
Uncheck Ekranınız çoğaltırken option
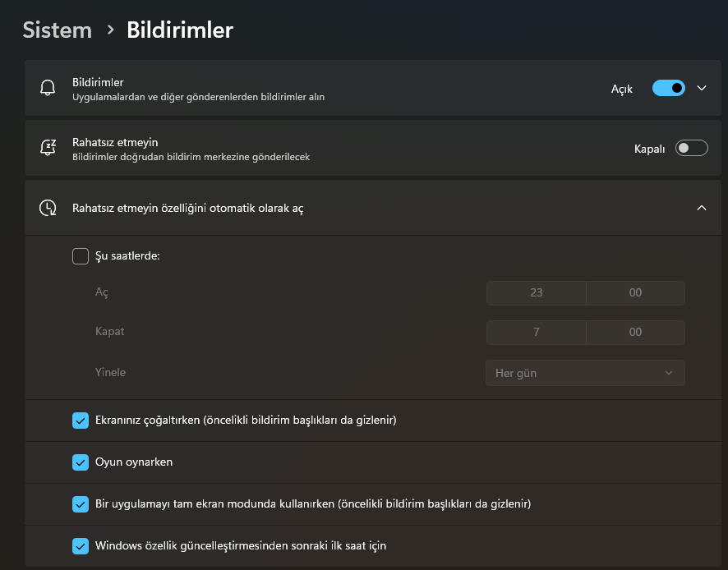point(81,421)
